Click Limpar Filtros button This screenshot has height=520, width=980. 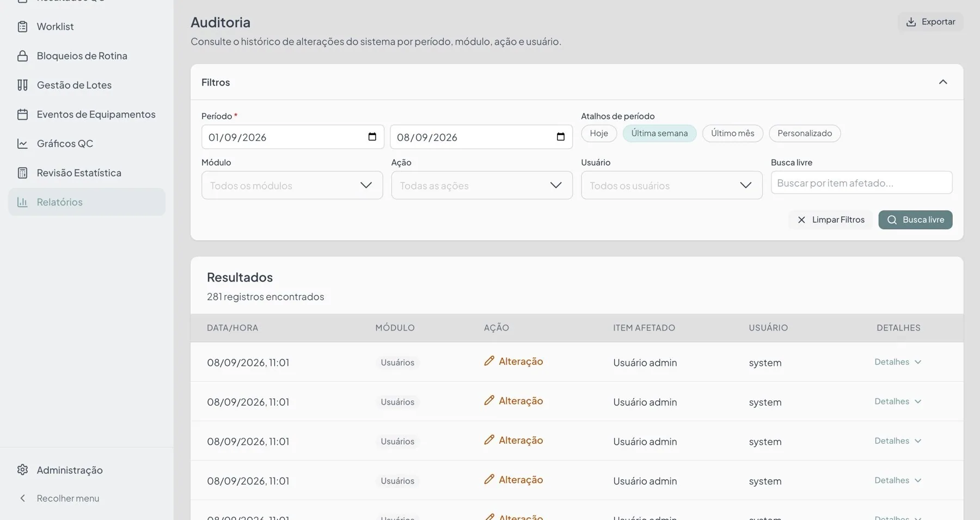(831, 220)
